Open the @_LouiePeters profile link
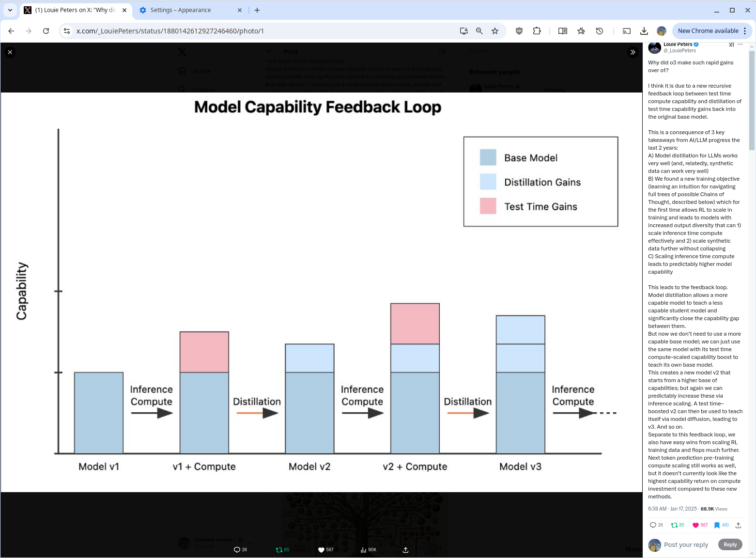The height and width of the screenshot is (558, 756). [x=679, y=50]
